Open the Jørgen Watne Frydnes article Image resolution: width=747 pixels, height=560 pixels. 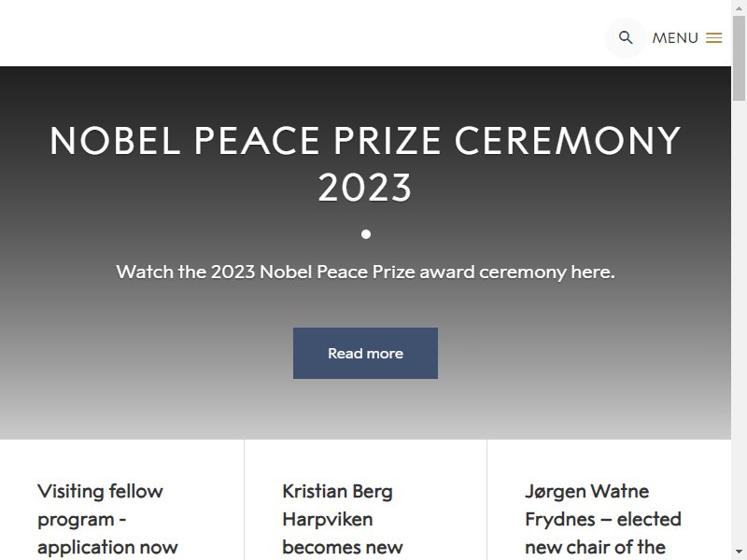(x=603, y=520)
